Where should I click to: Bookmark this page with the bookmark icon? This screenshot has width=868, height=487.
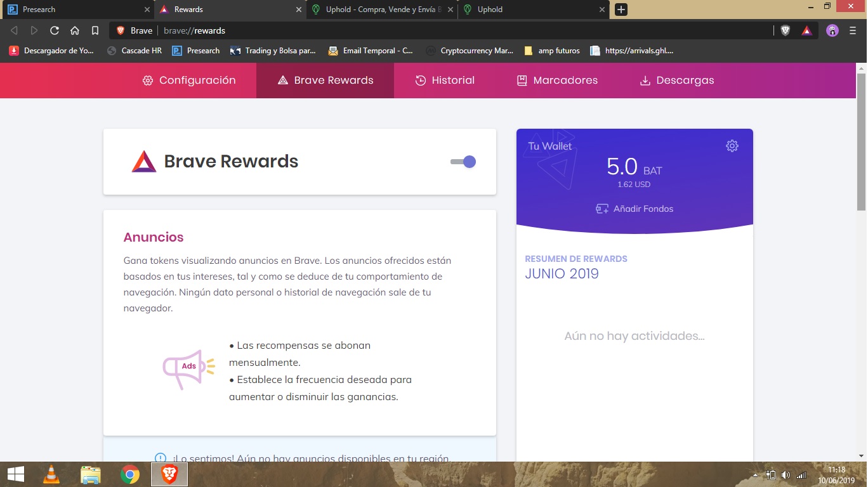tap(95, 30)
